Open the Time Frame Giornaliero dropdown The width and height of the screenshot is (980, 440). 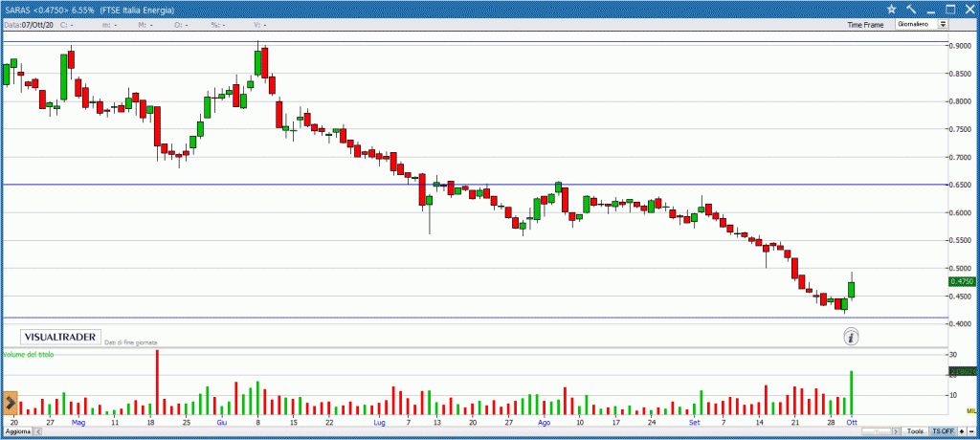[x=923, y=24]
